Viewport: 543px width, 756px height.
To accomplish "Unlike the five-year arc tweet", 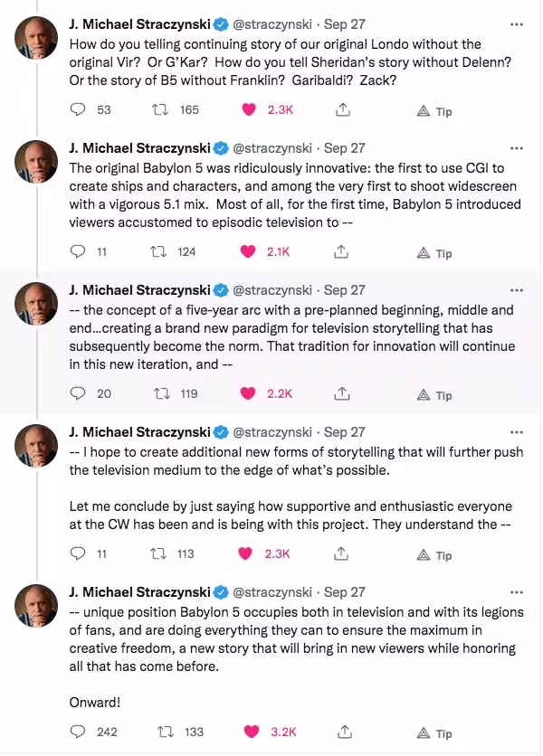I will tap(247, 393).
